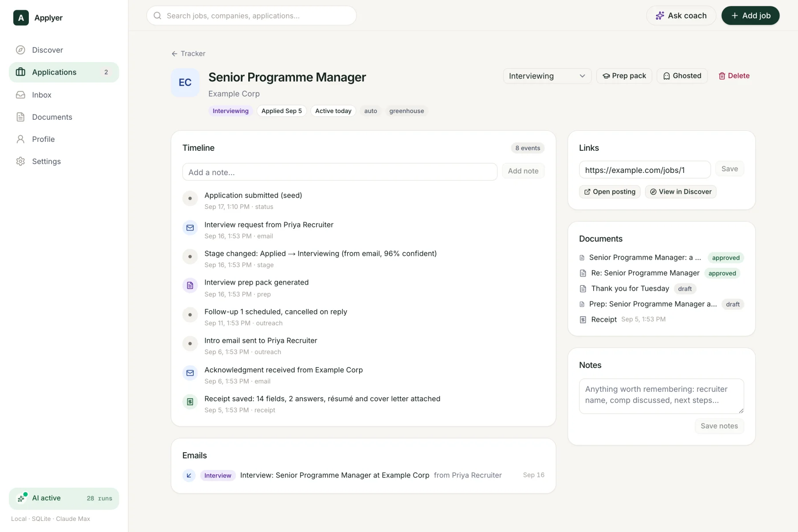Click the Applied Sep 5 tag

pos(282,111)
